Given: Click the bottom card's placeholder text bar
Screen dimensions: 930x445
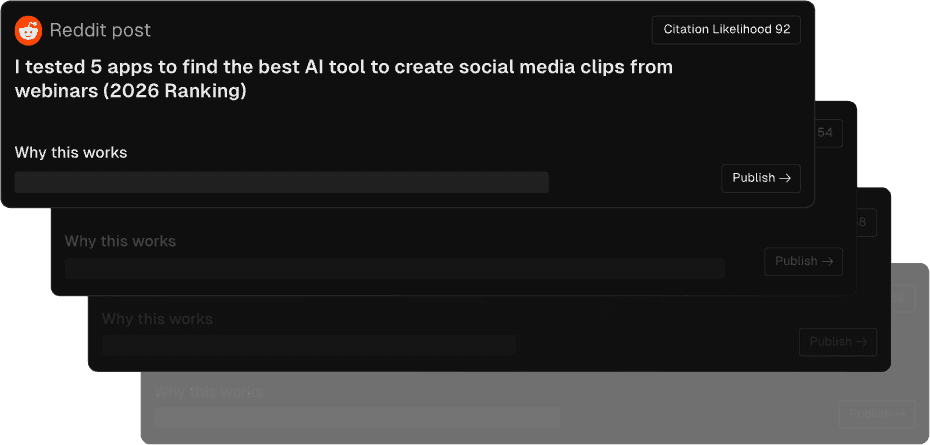Looking at the screenshot, I should [356, 417].
